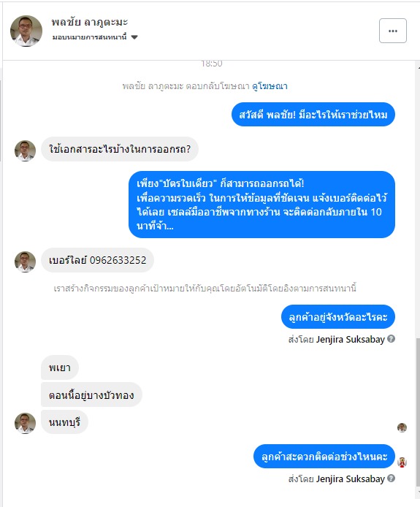420x507 pixels.
Task: Click the avatar next to ใช้เอกสารอะไรบ้าง message
Action: pyautogui.click(x=25, y=150)
